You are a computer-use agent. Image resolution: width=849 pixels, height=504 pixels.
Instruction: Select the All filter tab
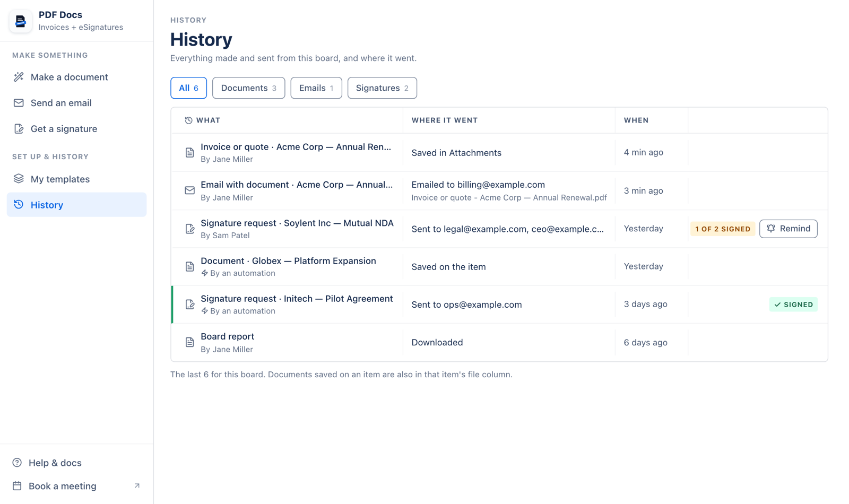(x=188, y=88)
